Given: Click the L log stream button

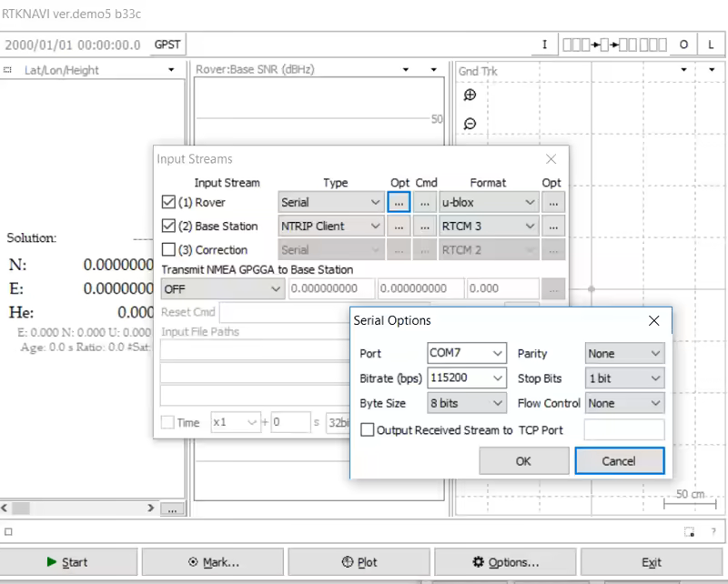Looking at the screenshot, I should [711, 45].
